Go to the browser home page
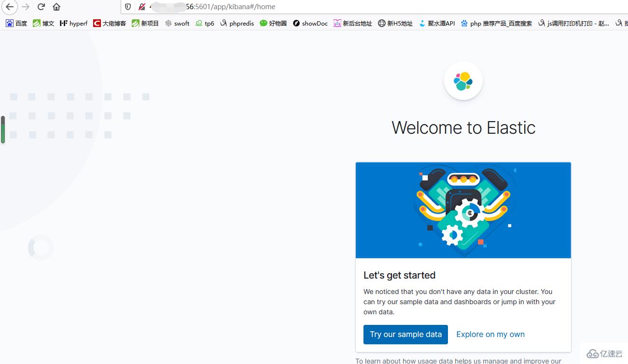The image size is (628, 364). coord(56,7)
